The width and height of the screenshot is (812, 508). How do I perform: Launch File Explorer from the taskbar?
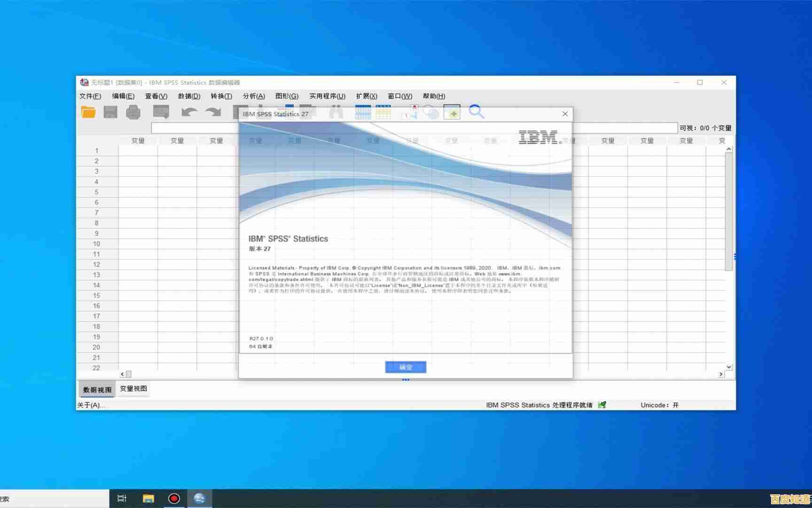point(148,498)
